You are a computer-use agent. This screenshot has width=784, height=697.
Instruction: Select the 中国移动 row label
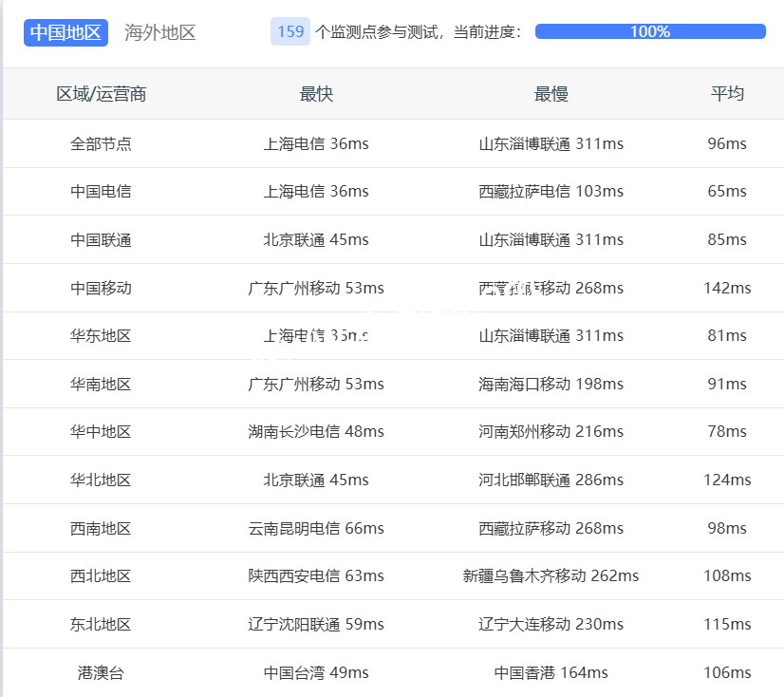point(101,288)
